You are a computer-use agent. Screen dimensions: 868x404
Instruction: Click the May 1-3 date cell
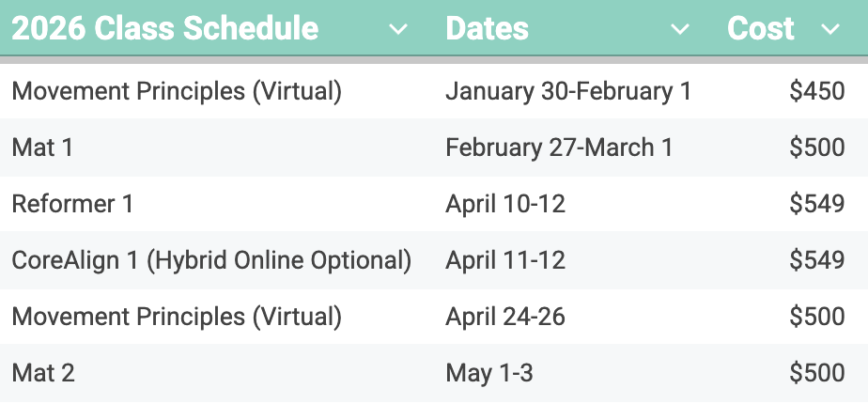coord(489,373)
